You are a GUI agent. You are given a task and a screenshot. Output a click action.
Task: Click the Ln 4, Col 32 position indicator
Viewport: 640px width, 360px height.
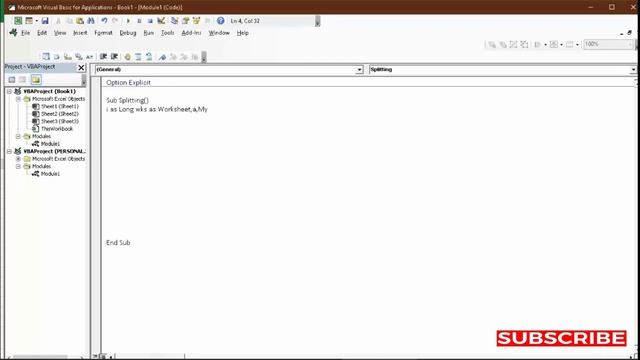point(245,21)
